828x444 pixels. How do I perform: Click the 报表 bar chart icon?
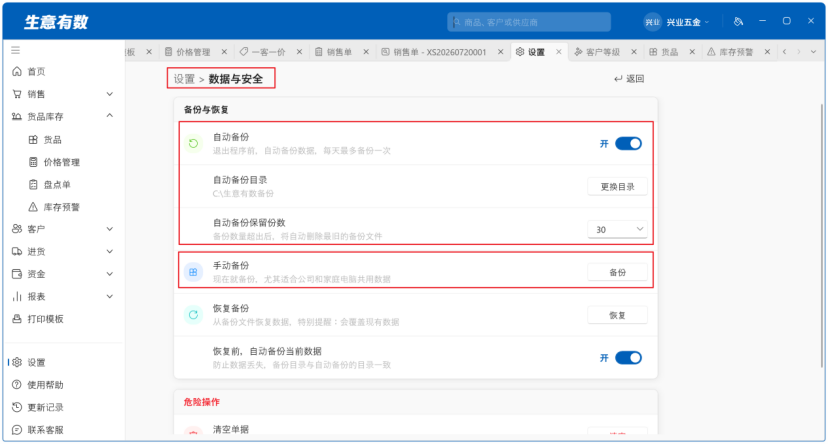(x=17, y=296)
